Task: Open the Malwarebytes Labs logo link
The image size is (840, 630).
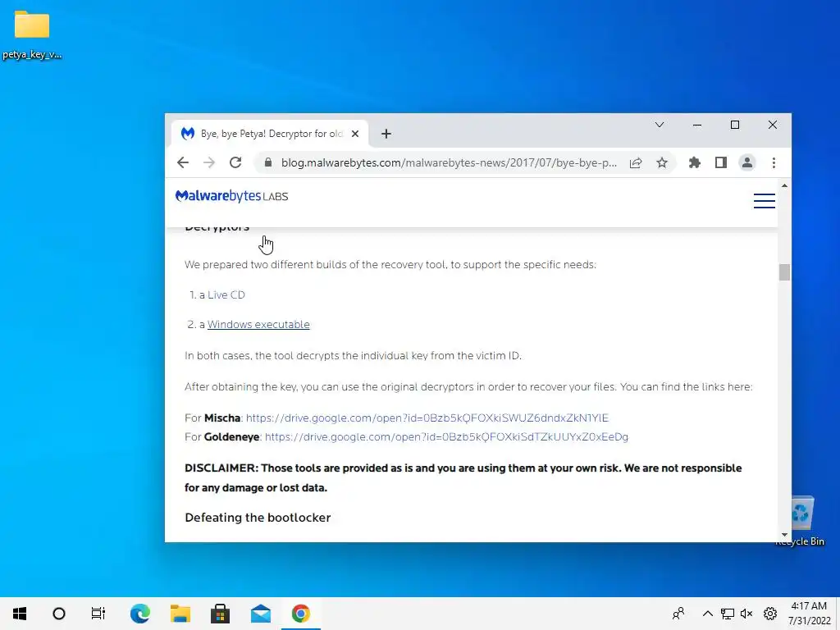Action: pyautogui.click(x=231, y=196)
